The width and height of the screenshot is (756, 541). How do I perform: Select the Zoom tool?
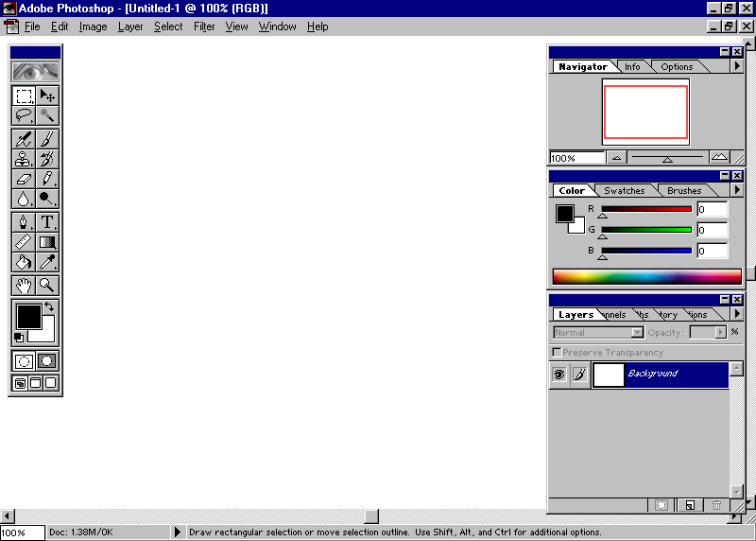[x=47, y=286]
